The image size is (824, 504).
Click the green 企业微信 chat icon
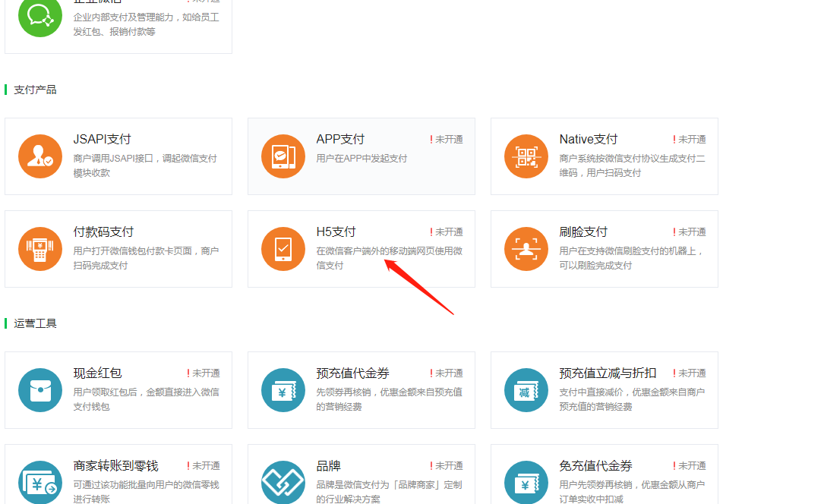pos(39,15)
